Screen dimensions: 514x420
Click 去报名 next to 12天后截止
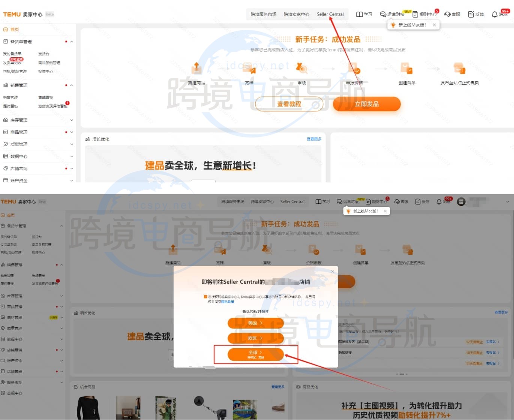tap(492, 342)
